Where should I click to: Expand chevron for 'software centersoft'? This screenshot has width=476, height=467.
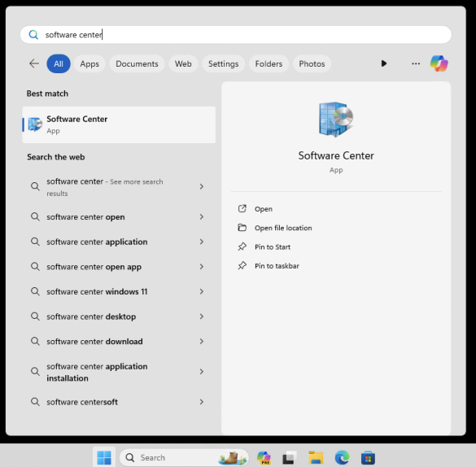click(x=202, y=402)
